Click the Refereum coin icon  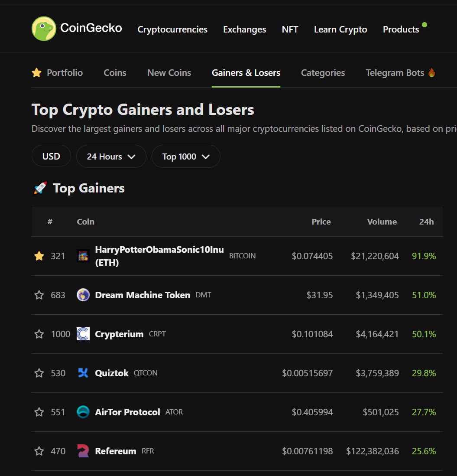[83, 451]
